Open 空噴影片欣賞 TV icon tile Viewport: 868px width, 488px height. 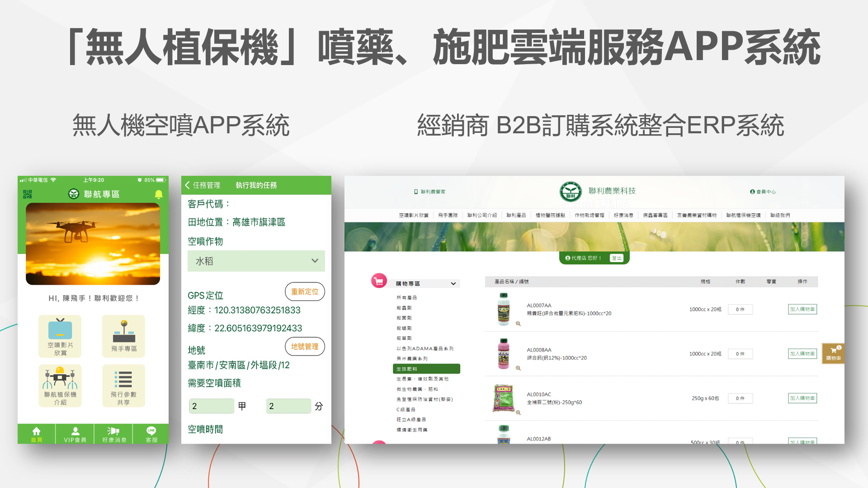tap(60, 336)
